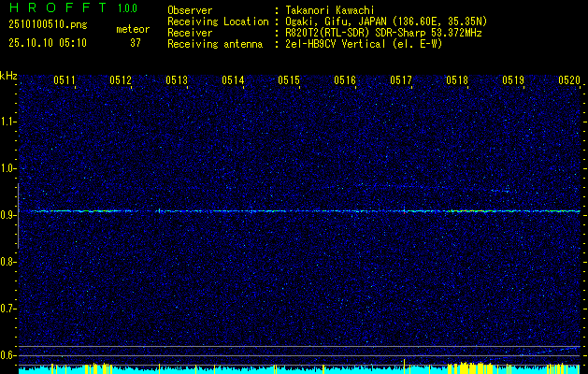Click the 0519 time axis label
The width and height of the screenshot is (588, 374).
tap(513, 80)
